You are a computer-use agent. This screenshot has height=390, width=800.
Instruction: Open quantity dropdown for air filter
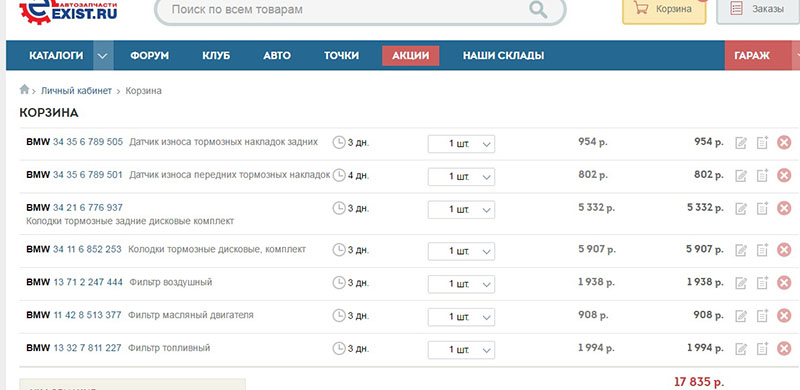(x=461, y=284)
